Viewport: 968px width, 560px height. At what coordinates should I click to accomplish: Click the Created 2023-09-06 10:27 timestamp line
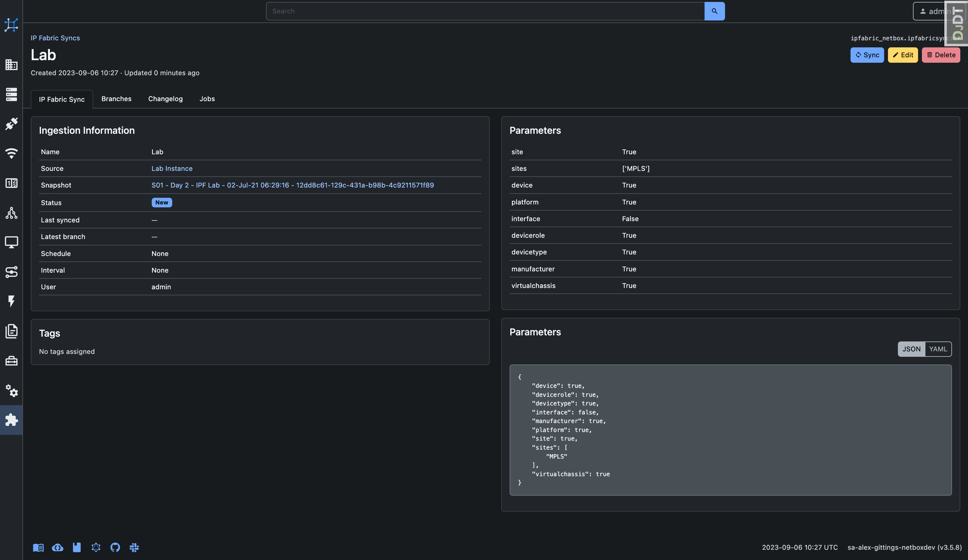click(x=115, y=73)
